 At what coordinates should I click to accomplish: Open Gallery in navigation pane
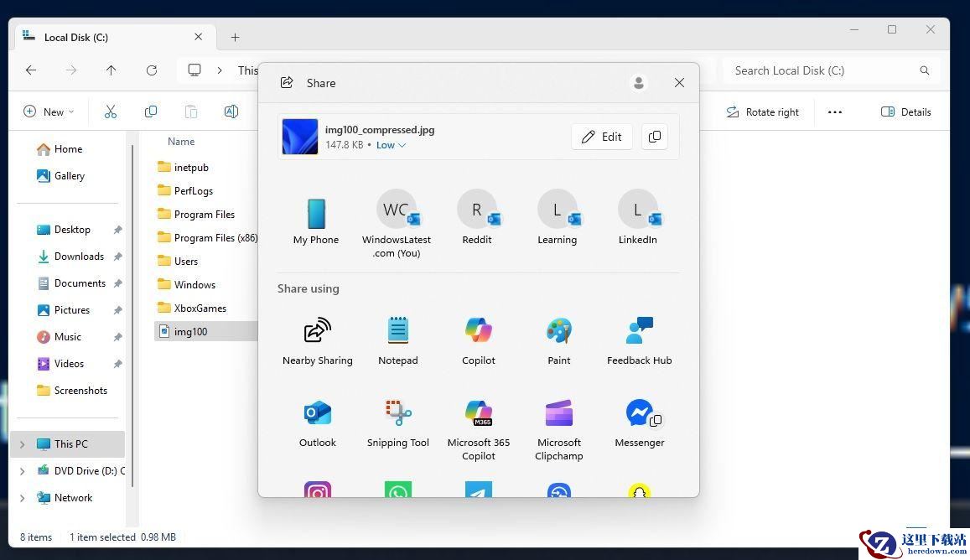click(x=61, y=176)
